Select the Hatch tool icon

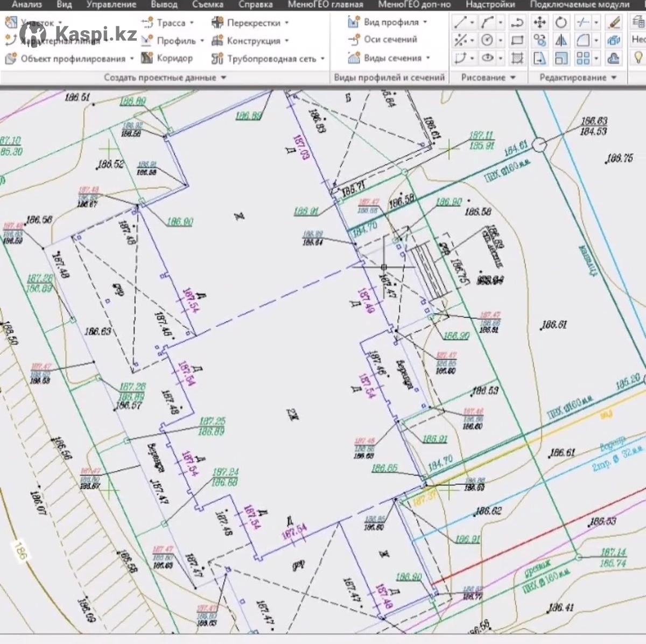click(517, 59)
